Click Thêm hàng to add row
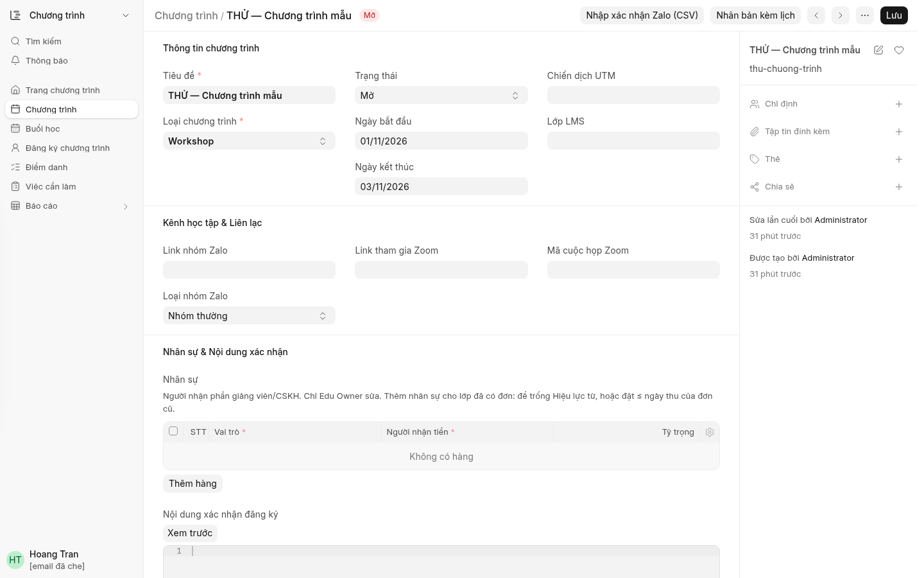 (193, 484)
